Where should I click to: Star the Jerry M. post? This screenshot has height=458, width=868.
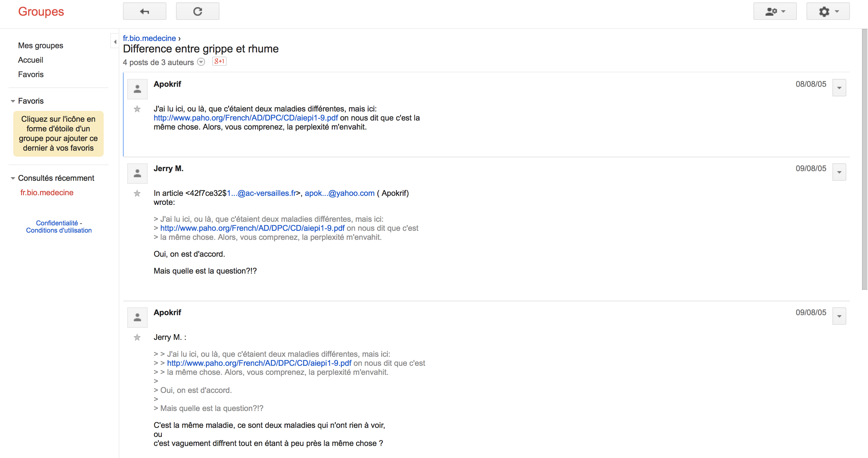137,193
